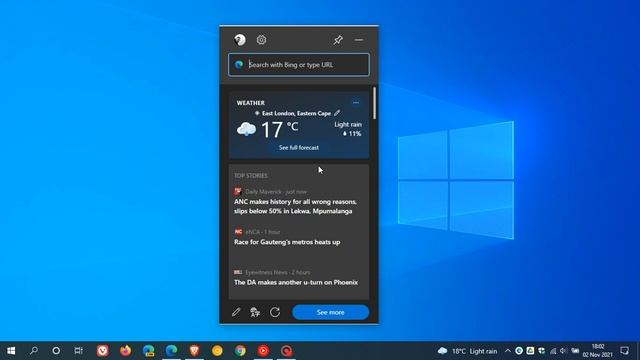Viewport: 640px width, 360px height.
Task: Open language and content settings icon
Action: tap(255, 312)
